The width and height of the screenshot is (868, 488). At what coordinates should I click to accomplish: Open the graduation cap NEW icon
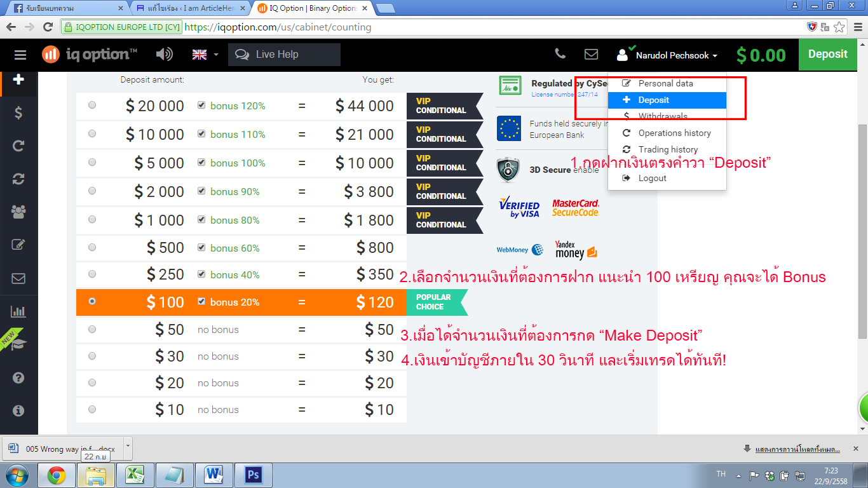(18, 344)
